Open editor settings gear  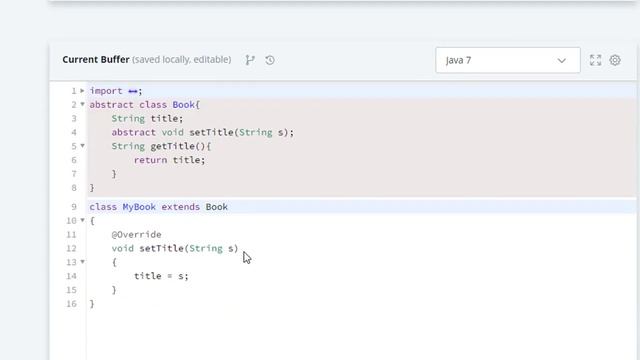[615, 60]
